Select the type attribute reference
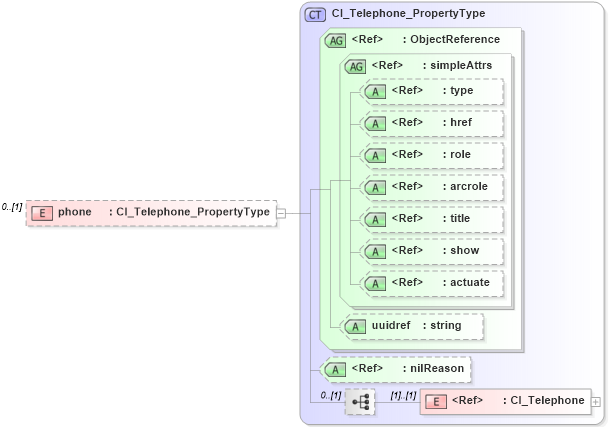The width and height of the screenshot is (609, 427). click(x=433, y=91)
